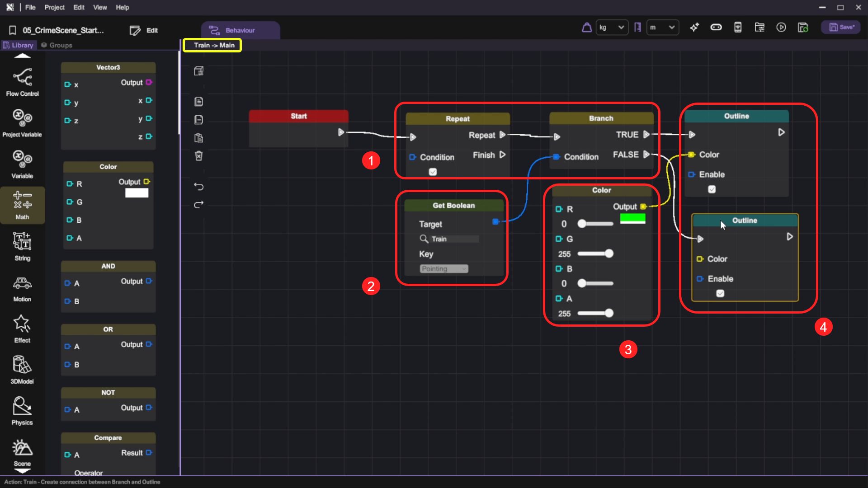Select the Motion library category
The width and height of the screenshot is (868, 488).
22,288
